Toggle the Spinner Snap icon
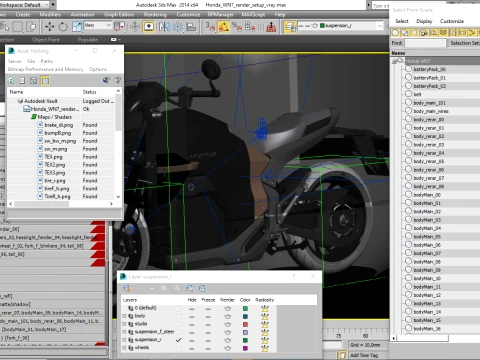Image resolution: width=480 pixels, height=360 pixels. tap(250, 26)
